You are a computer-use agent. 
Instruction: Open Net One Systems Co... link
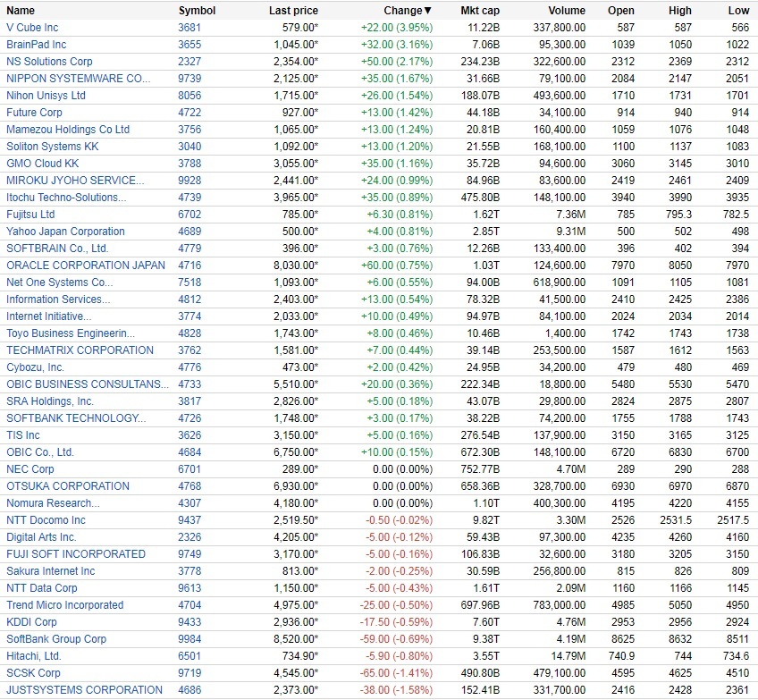60,283
